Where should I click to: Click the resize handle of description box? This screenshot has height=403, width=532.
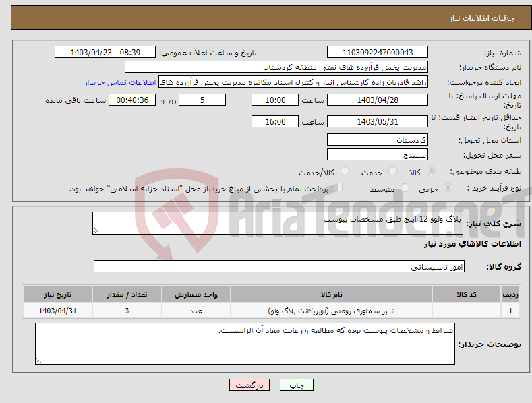coord(96,230)
